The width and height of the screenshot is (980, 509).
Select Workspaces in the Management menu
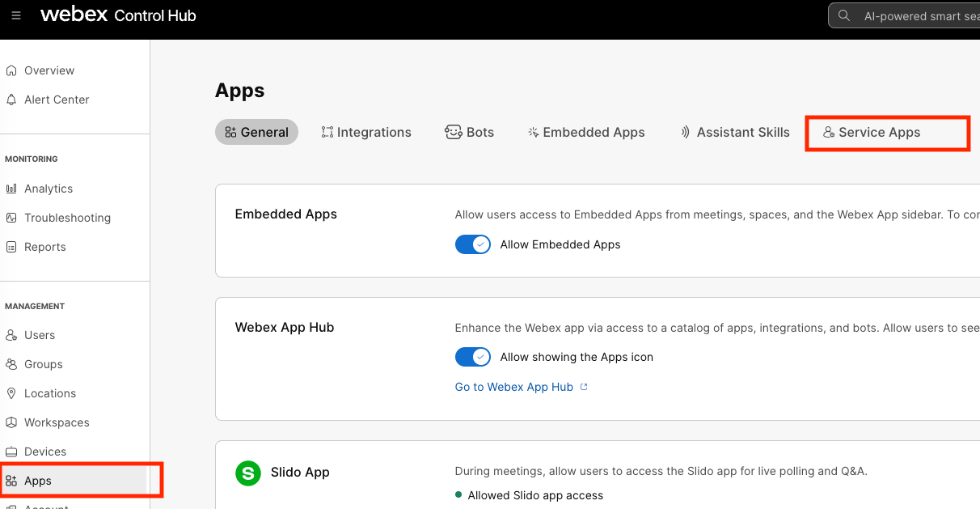tap(57, 422)
